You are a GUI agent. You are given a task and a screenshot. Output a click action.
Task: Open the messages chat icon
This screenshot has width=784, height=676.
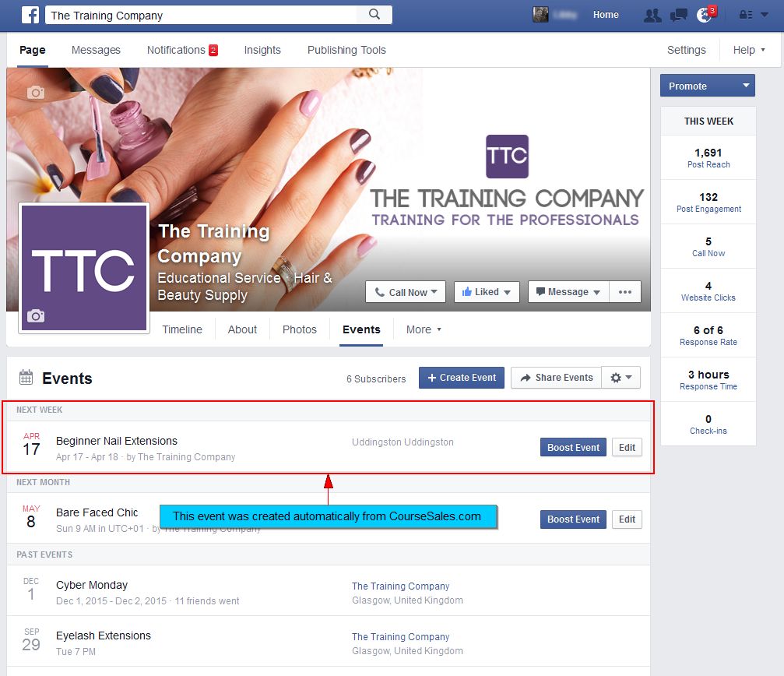(x=678, y=15)
